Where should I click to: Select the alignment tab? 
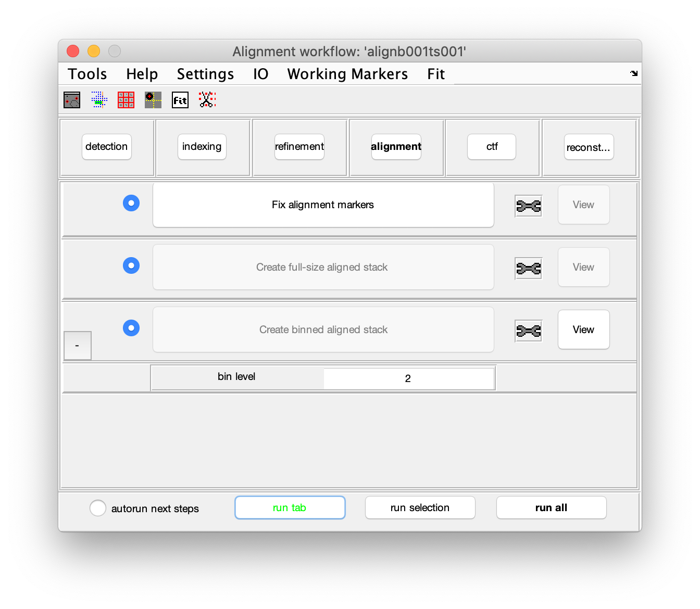click(x=396, y=147)
